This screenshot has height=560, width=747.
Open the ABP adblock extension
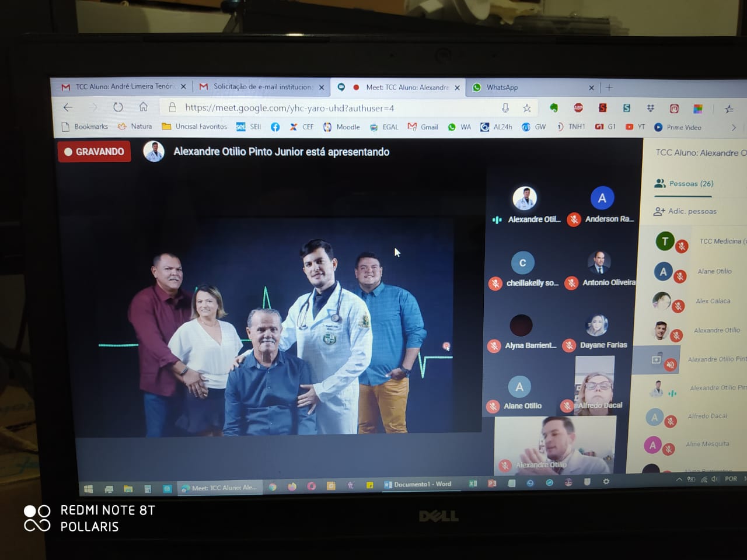(578, 108)
